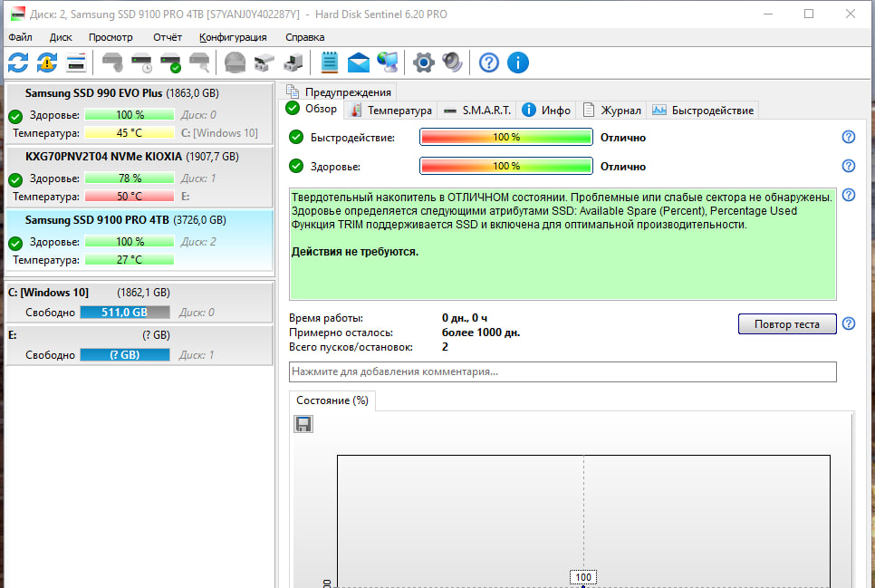Screen dimensions: 875x588
Task: Click the grey disk with shield toolbar icon
Action: pyautogui.click(x=112, y=63)
